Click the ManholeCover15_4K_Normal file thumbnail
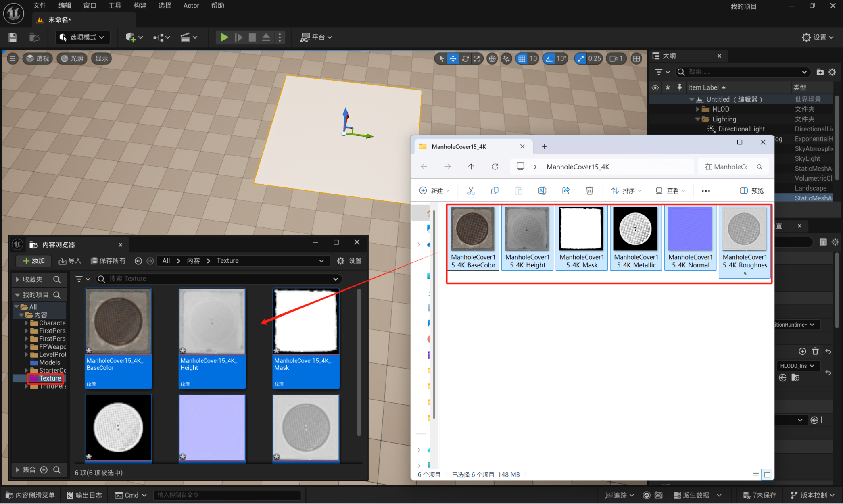 coord(690,229)
